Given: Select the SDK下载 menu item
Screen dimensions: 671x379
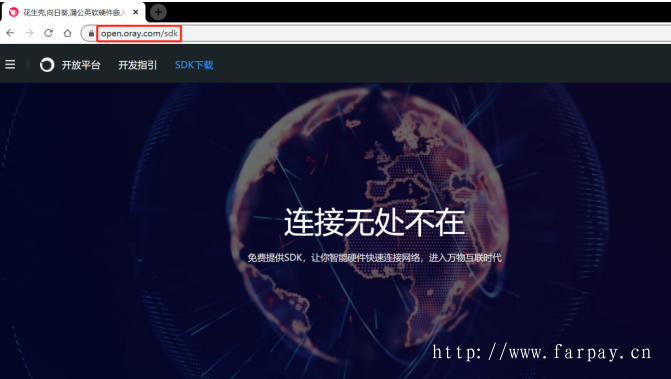Looking at the screenshot, I should pyautogui.click(x=194, y=65).
